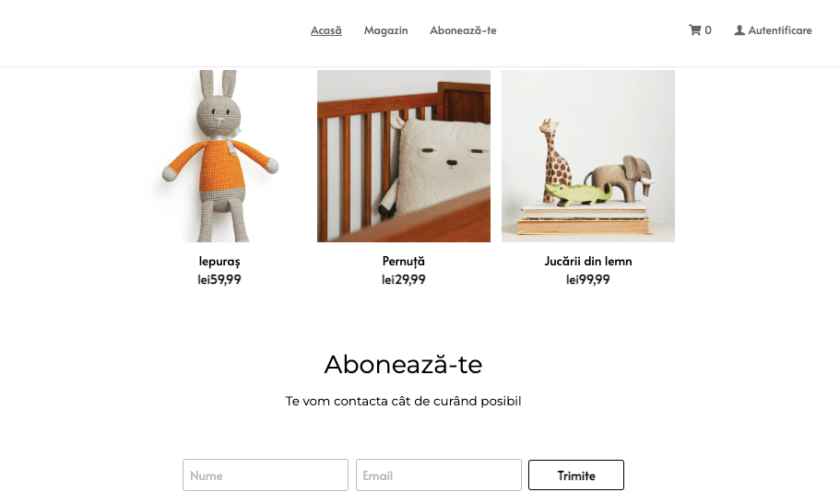
Task: Click the lei59,99 price label
Action: 219,279
